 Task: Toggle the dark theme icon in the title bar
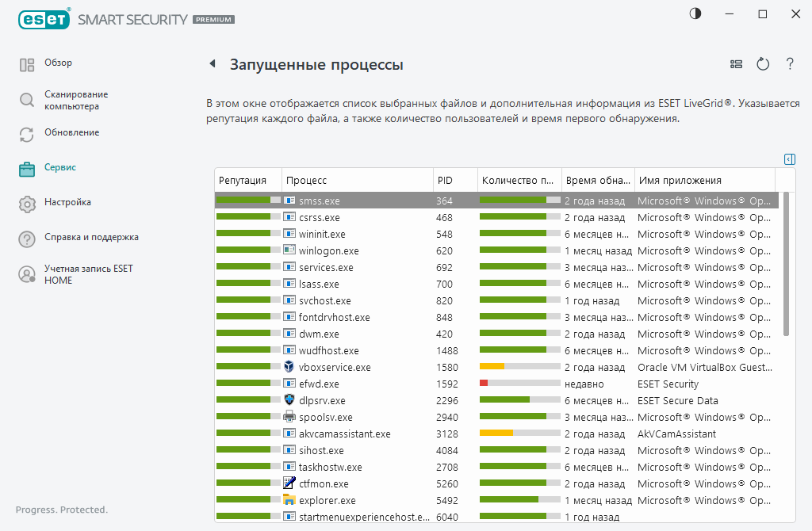pos(695,13)
